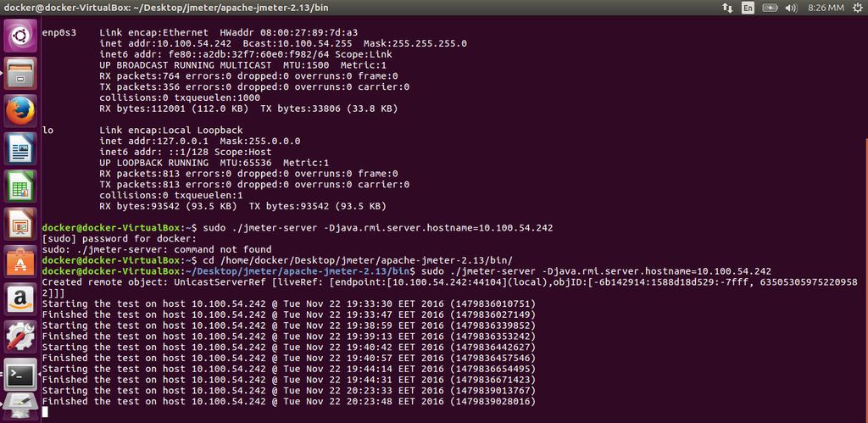Select the Terminal icon in launcher
Viewport: 868px width, 423px height.
pos(20,375)
